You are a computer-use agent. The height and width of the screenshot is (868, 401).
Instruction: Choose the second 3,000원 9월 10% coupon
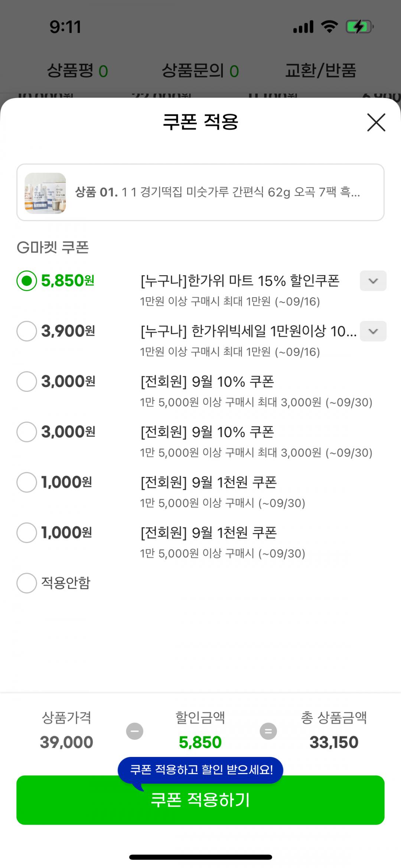click(x=27, y=432)
